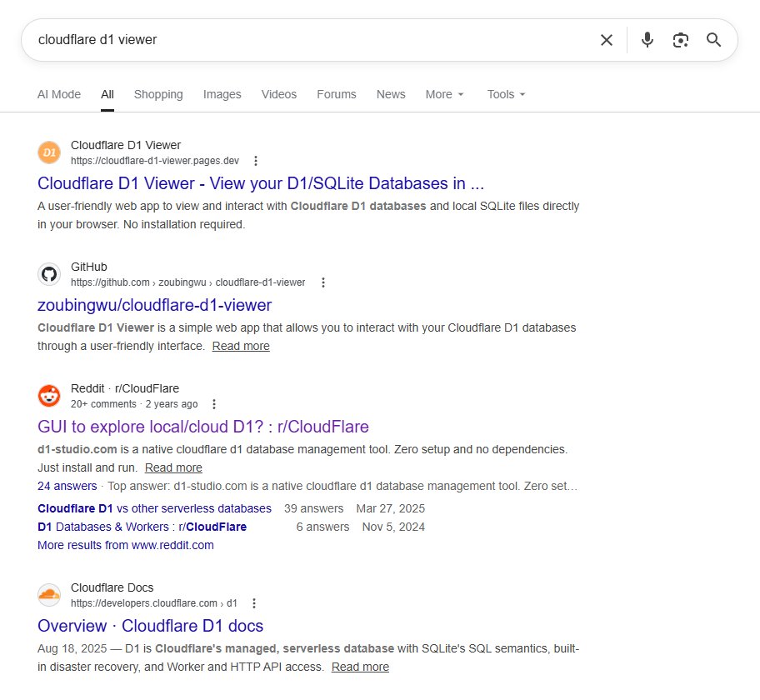Click Read more under Cloudflare Docs snippet
The image size is (760, 700).
point(360,667)
